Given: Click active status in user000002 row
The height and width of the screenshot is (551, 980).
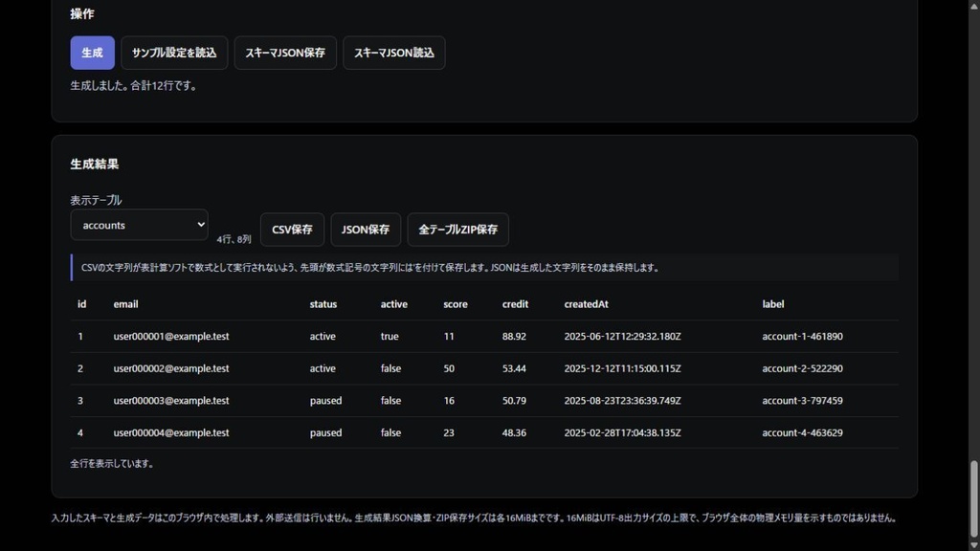Looking at the screenshot, I should tap(323, 368).
